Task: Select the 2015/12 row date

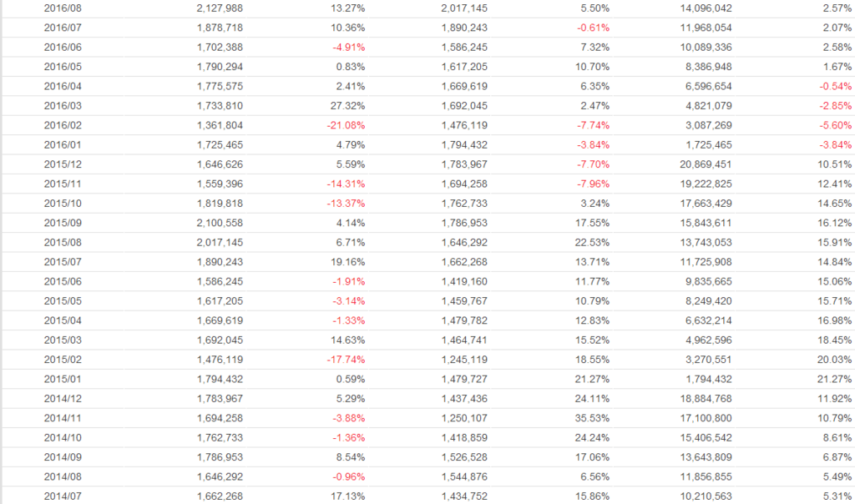Action: (x=63, y=164)
